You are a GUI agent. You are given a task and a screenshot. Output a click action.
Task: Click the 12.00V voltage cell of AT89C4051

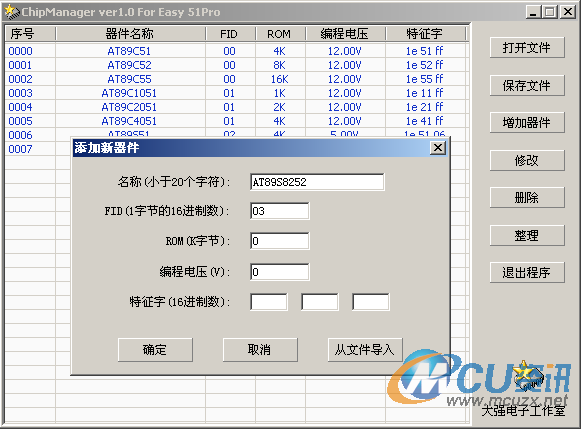click(345, 121)
